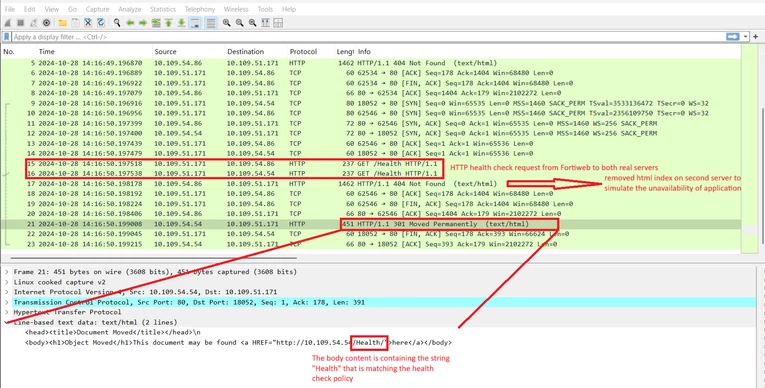Add a display filter button with plus
The width and height of the screenshot is (765, 388).
coord(755,37)
